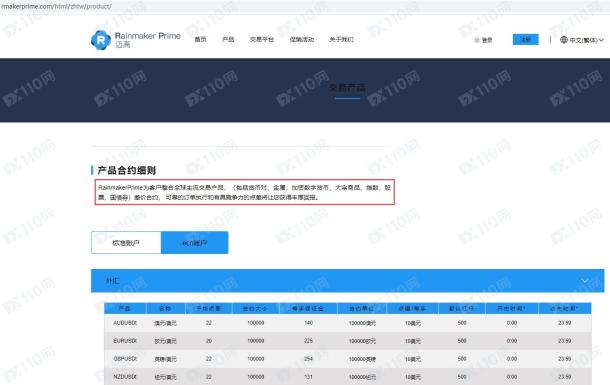This screenshot has height=385, width=610.
Task: Click the RainmakerPrime description paragraph
Action: tap(245, 192)
